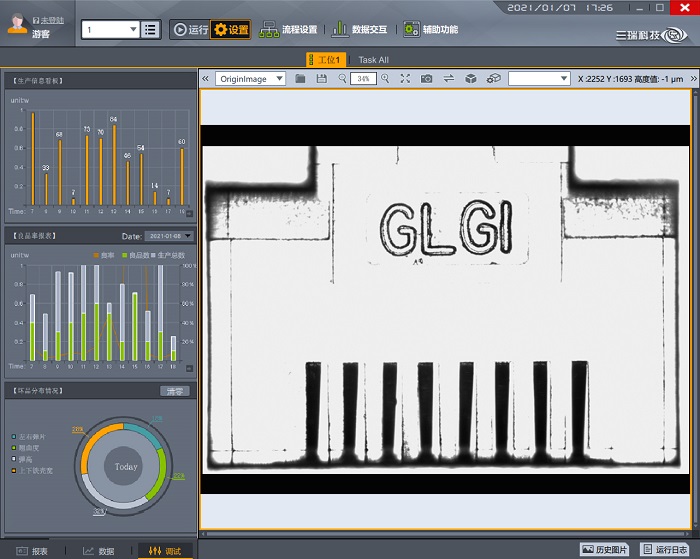The width and height of the screenshot is (700, 559).
Task: Zoom in using the plus magnifier
Action: (x=385, y=78)
